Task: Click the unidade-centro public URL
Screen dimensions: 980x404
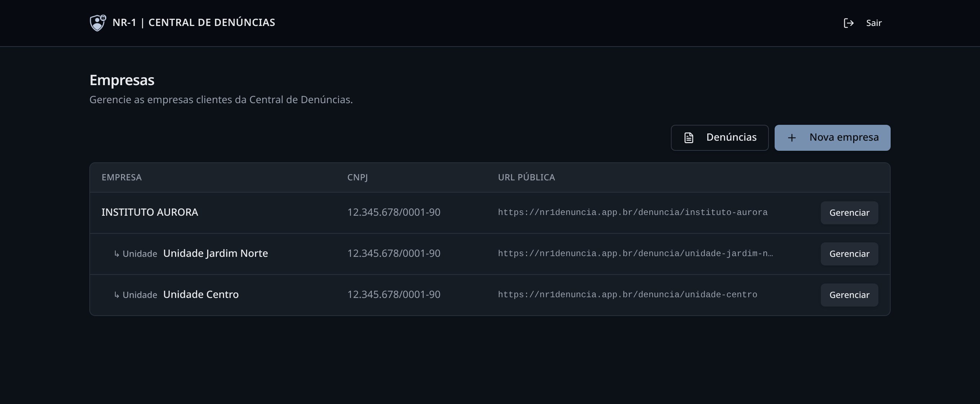Action: pos(627,295)
